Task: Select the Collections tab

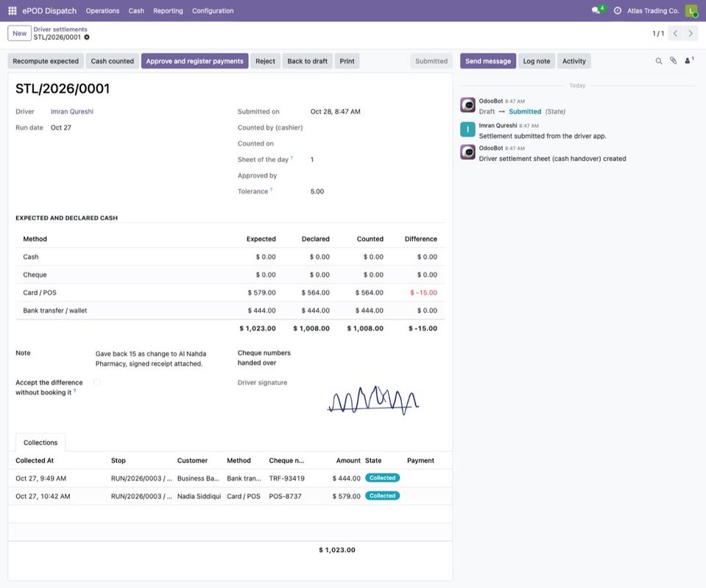Action: pos(40,442)
